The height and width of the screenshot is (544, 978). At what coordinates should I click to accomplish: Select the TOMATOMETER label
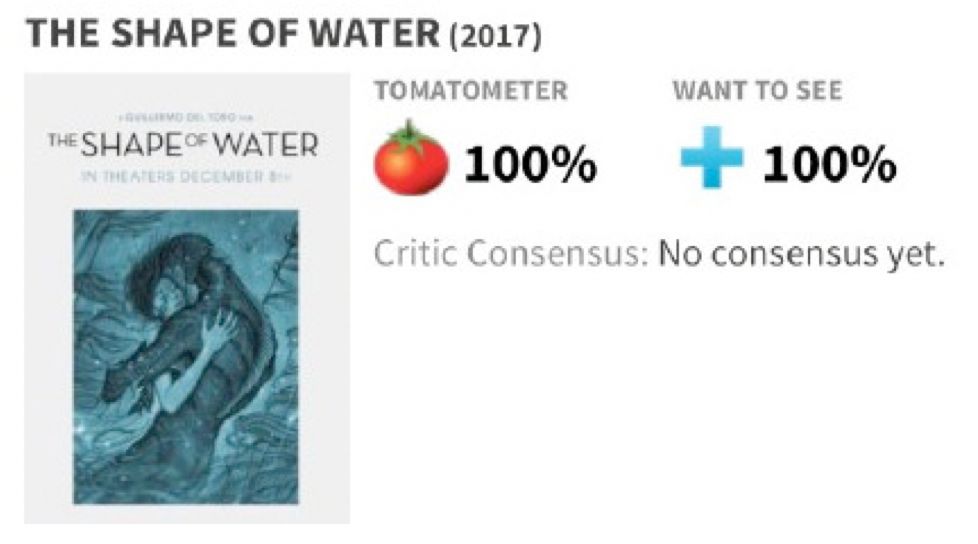click(470, 91)
